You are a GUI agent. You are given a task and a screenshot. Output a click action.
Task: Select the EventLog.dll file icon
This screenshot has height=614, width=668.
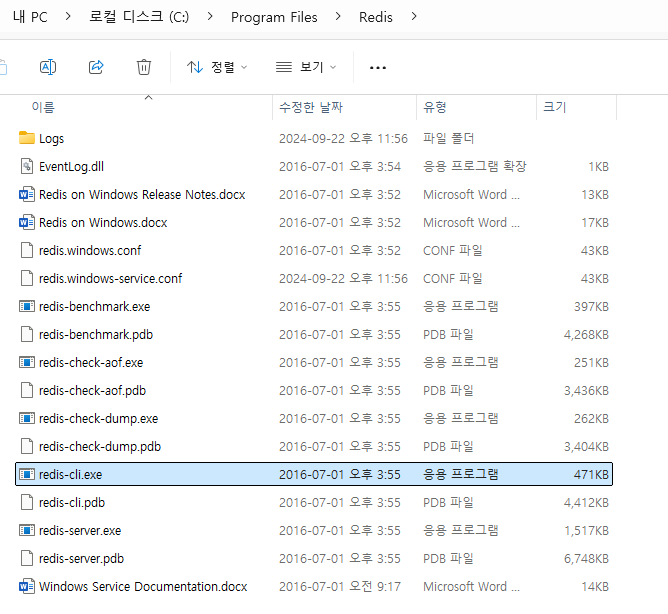coord(27,166)
